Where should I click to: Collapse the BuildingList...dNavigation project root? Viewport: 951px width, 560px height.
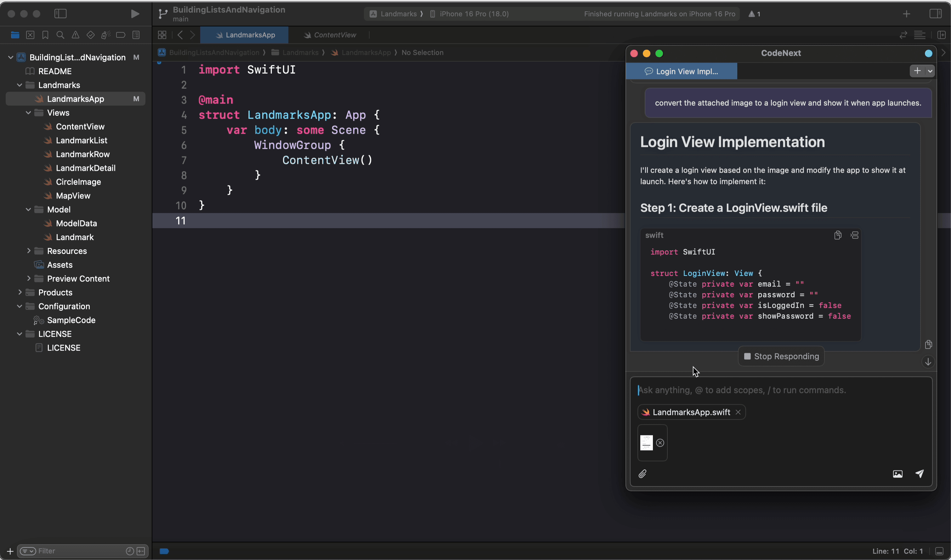pos(11,57)
